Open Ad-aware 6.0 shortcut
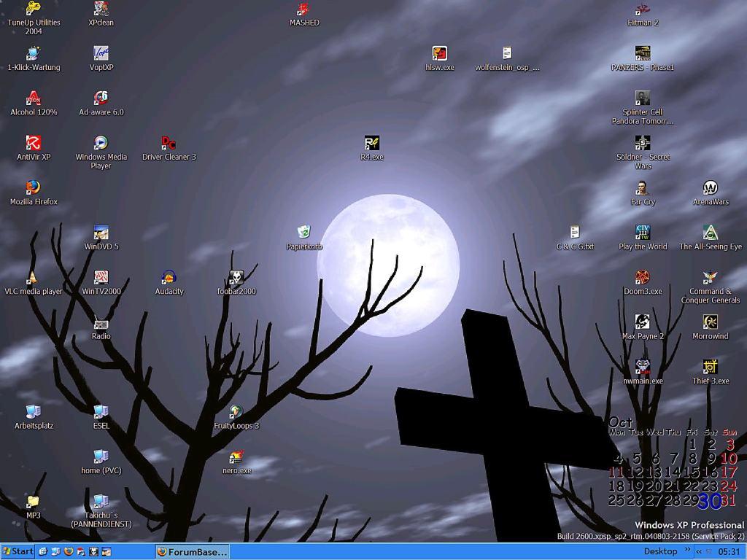Screen dimensions: 747x560 coord(101,104)
